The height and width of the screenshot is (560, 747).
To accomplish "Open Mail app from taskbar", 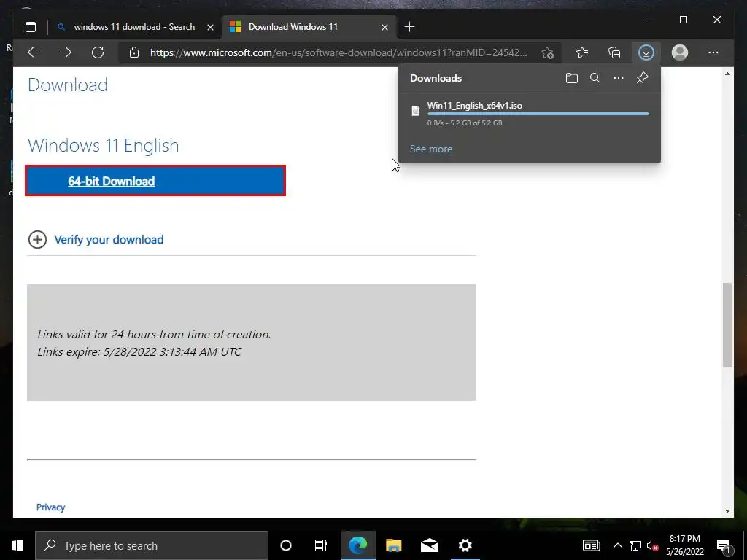I will point(429,545).
